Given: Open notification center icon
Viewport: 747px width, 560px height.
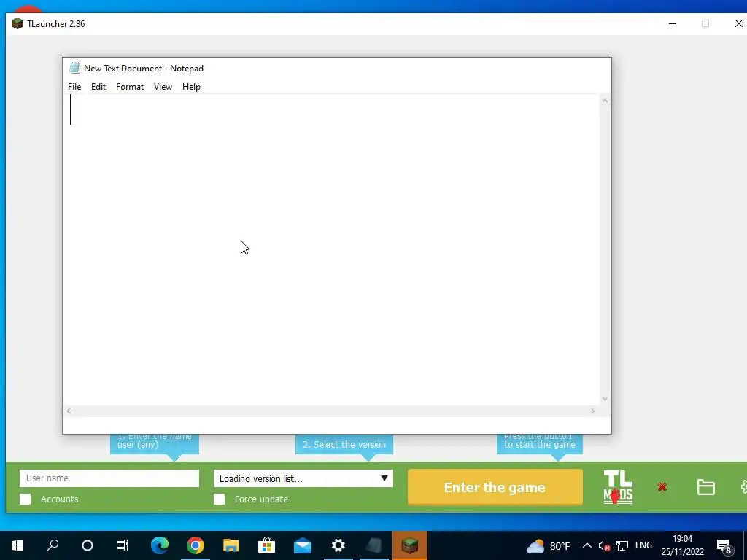Looking at the screenshot, I should [x=724, y=546].
